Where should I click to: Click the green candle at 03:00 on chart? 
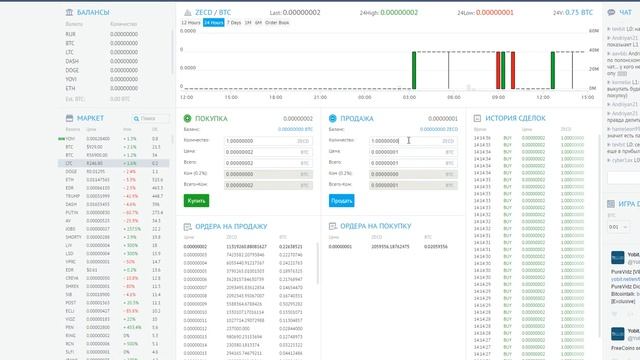(x=414, y=70)
